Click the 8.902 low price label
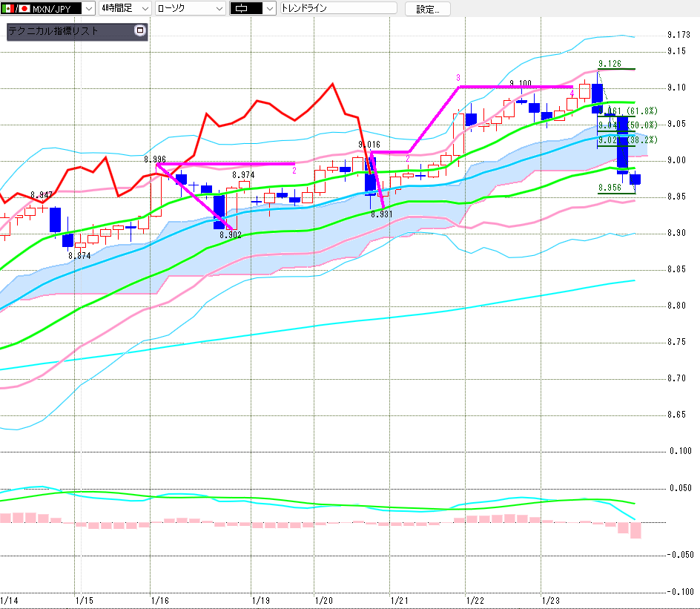The width and height of the screenshot is (700, 609). pos(231,235)
